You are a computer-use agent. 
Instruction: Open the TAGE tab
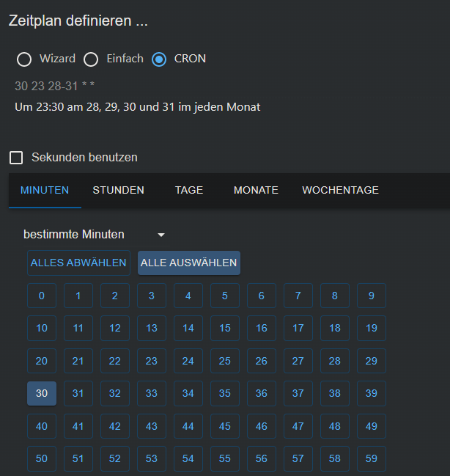pos(189,191)
